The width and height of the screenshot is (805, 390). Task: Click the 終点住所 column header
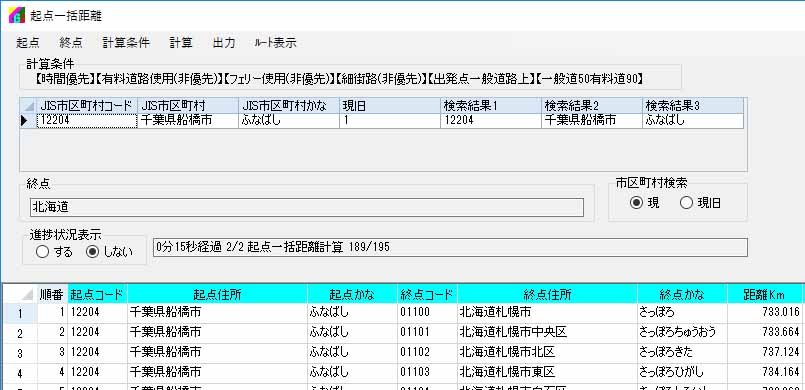tap(547, 295)
